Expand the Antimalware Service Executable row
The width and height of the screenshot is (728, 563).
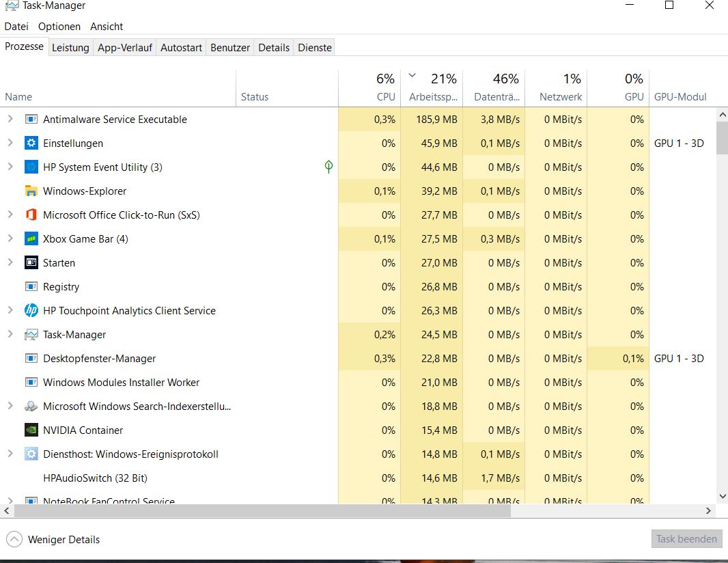tap(10, 119)
